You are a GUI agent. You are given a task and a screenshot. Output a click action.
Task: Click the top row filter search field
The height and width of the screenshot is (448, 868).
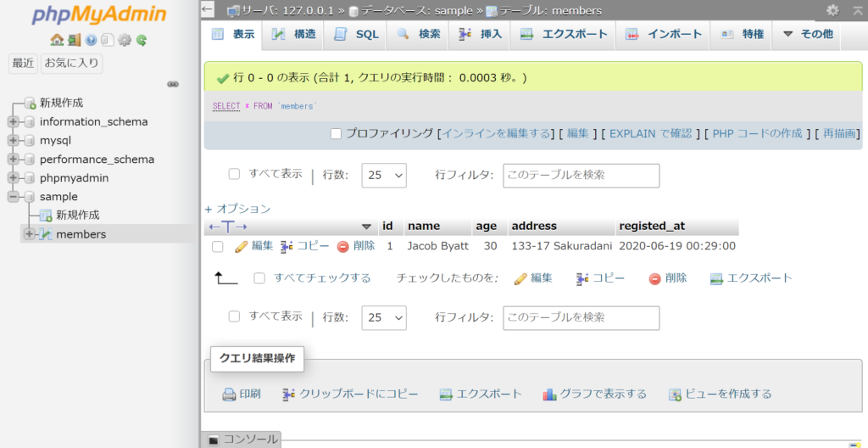pyautogui.click(x=581, y=176)
